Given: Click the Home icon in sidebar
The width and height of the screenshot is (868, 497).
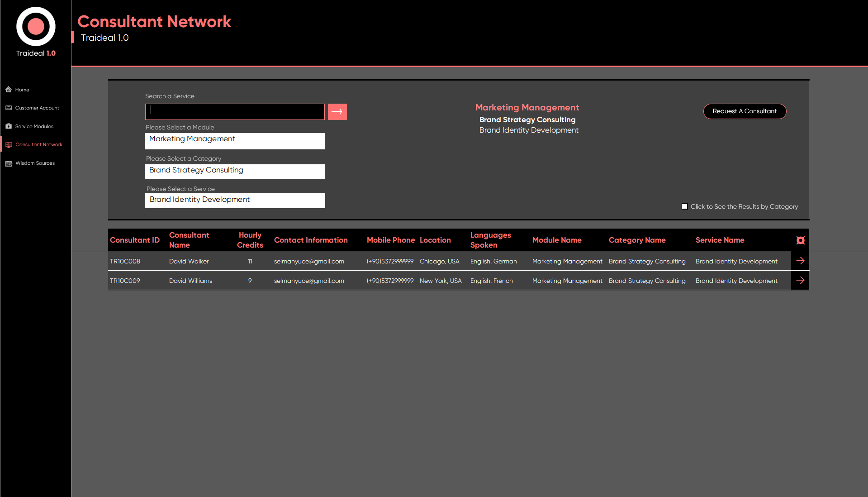Looking at the screenshot, I should pyautogui.click(x=9, y=90).
